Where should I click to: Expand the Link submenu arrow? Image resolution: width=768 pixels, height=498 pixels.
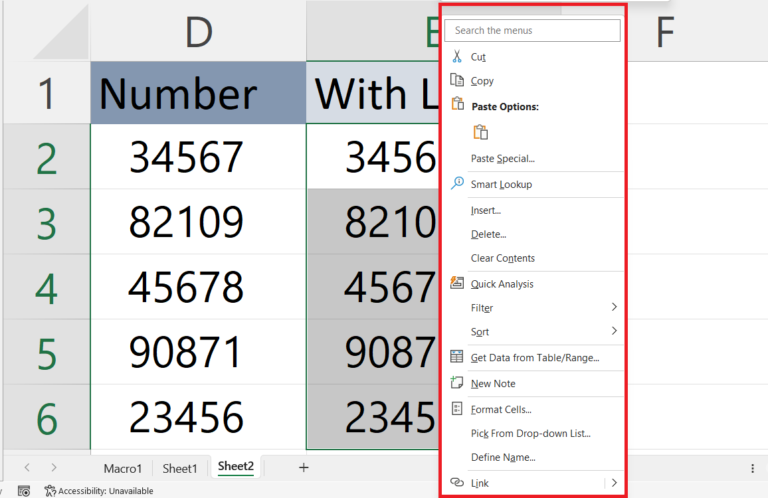[613, 484]
